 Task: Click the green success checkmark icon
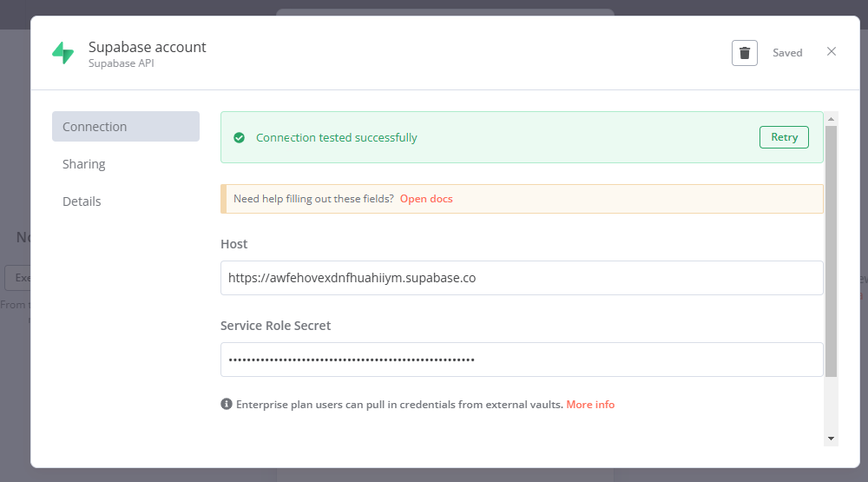pyautogui.click(x=240, y=137)
